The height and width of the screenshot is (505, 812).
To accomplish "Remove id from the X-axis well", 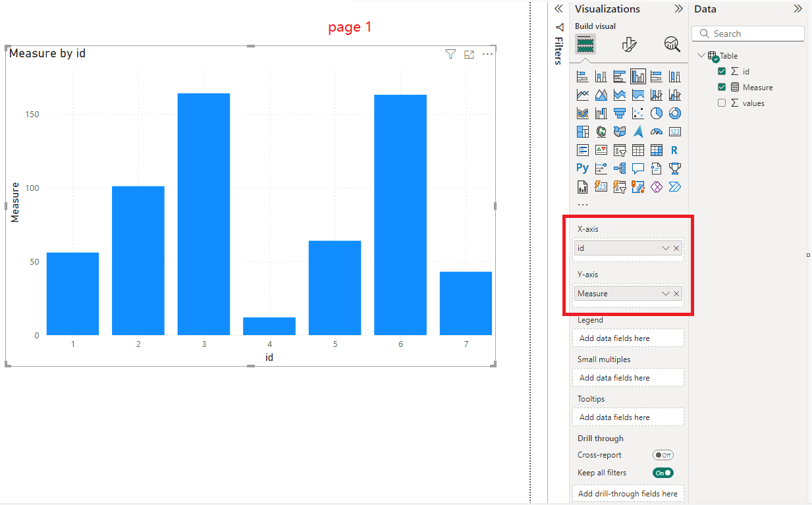I will pos(676,248).
